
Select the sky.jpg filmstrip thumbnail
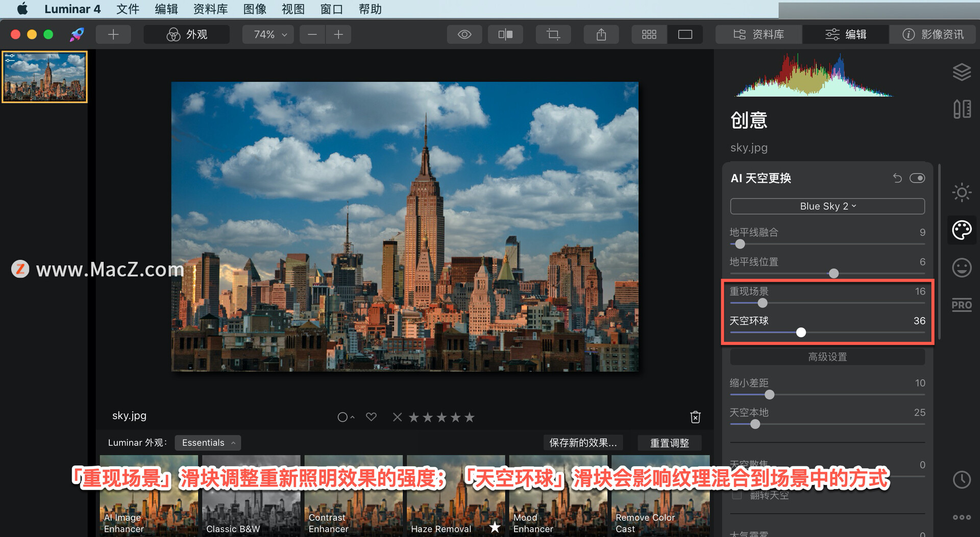click(45, 77)
